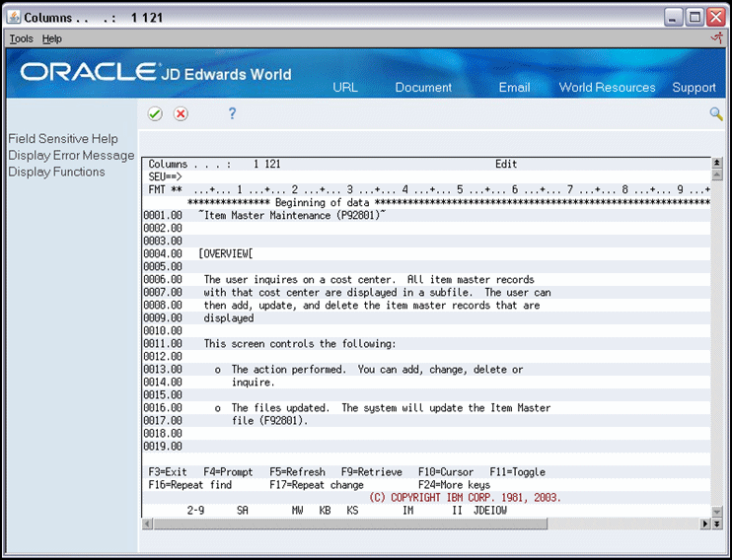The width and height of the screenshot is (732, 560).
Task: Select Field Sensitive Help
Action: pos(63,139)
